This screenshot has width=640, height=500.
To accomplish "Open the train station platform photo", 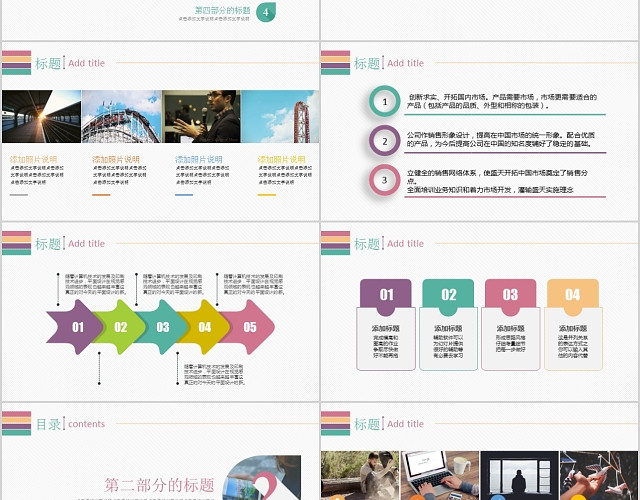I will click(x=42, y=116).
